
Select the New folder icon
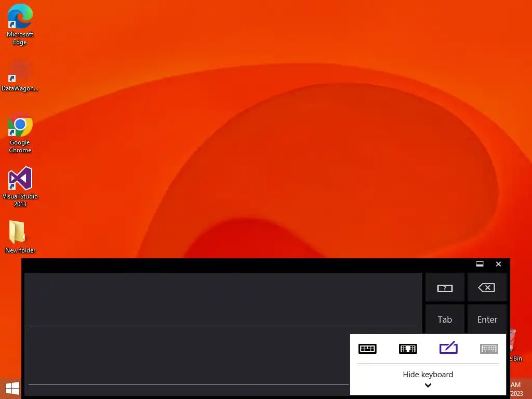pyautogui.click(x=20, y=237)
